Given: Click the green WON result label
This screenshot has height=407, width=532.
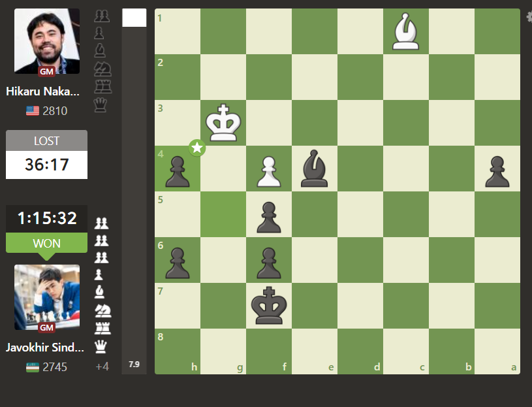Looking at the screenshot, I should pos(46,243).
